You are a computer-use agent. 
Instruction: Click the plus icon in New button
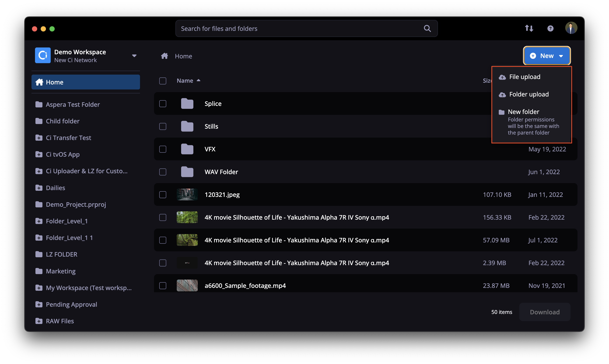click(533, 56)
